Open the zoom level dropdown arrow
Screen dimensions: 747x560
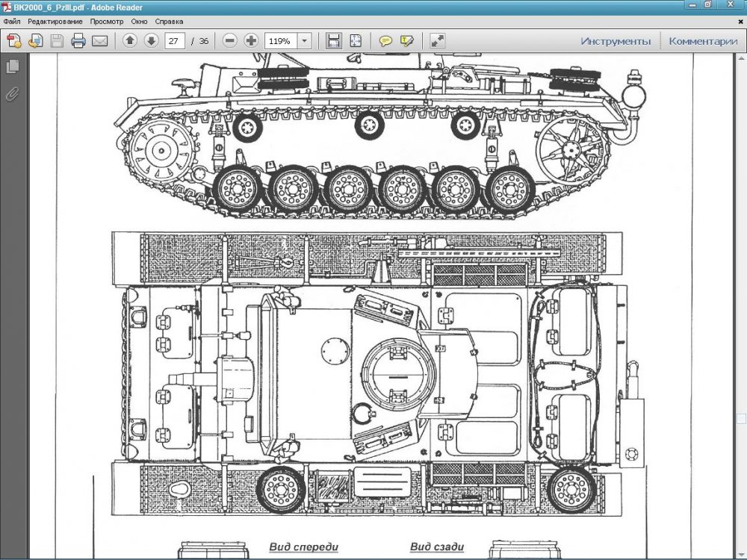point(305,41)
